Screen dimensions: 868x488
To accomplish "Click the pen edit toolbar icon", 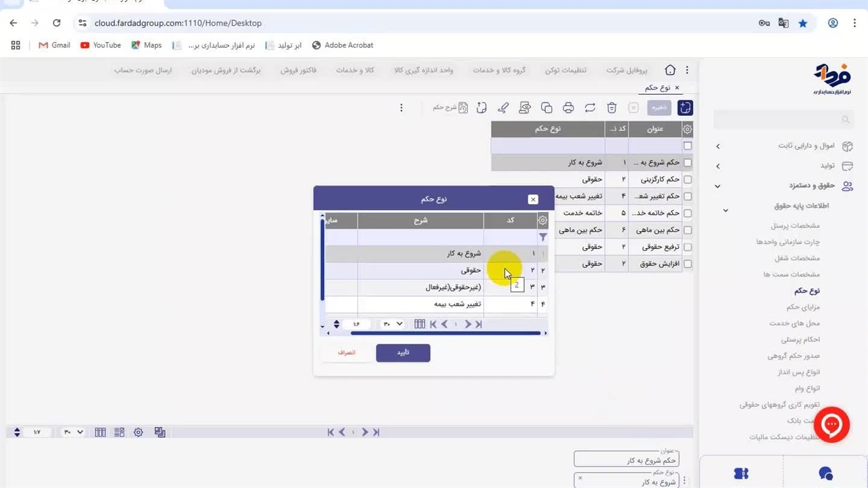I will pyautogui.click(x=503, y=108).
